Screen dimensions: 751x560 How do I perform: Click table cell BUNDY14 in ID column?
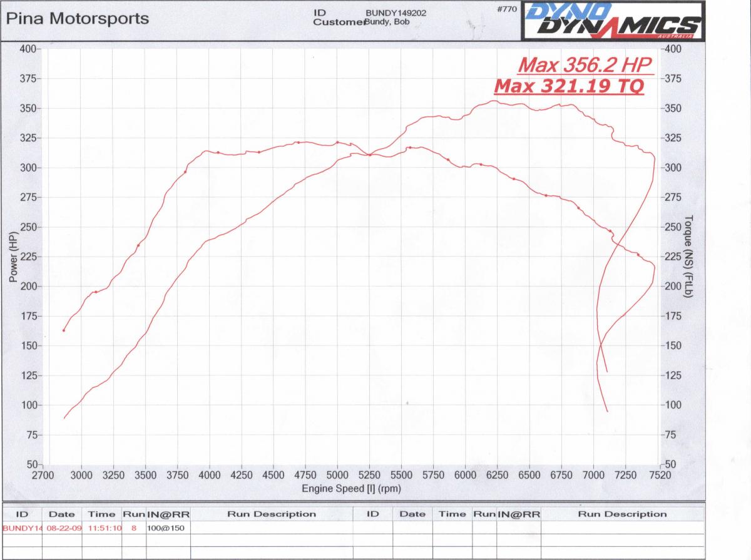23,527
